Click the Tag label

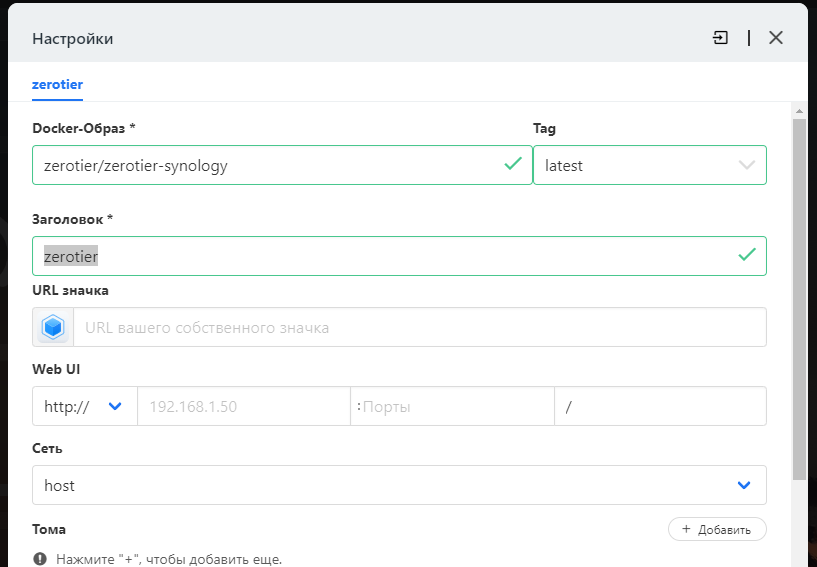click(544, 128)
